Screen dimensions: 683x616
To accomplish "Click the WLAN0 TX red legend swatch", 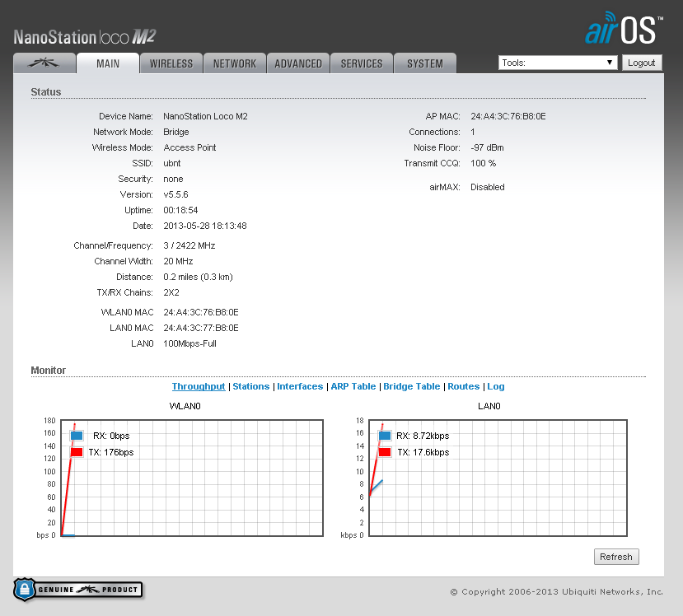I will click(x=77, y=452).
